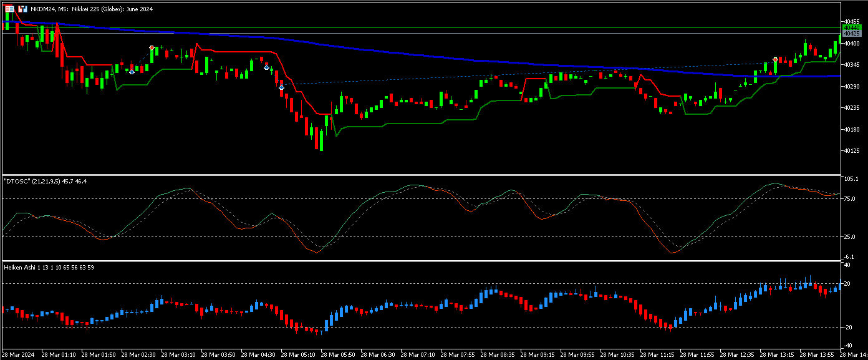
Task: Click the 28 Mar 2024 date label
Action: [x=19, y=354]
